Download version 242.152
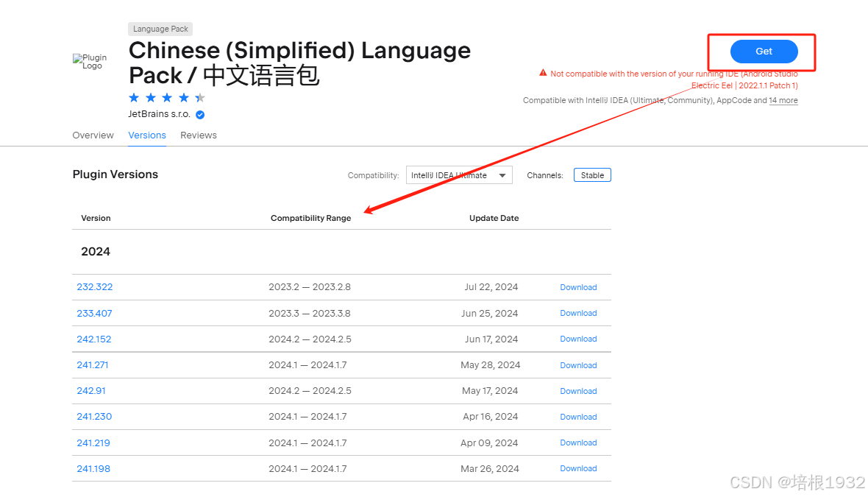 (x=578, y=339)
